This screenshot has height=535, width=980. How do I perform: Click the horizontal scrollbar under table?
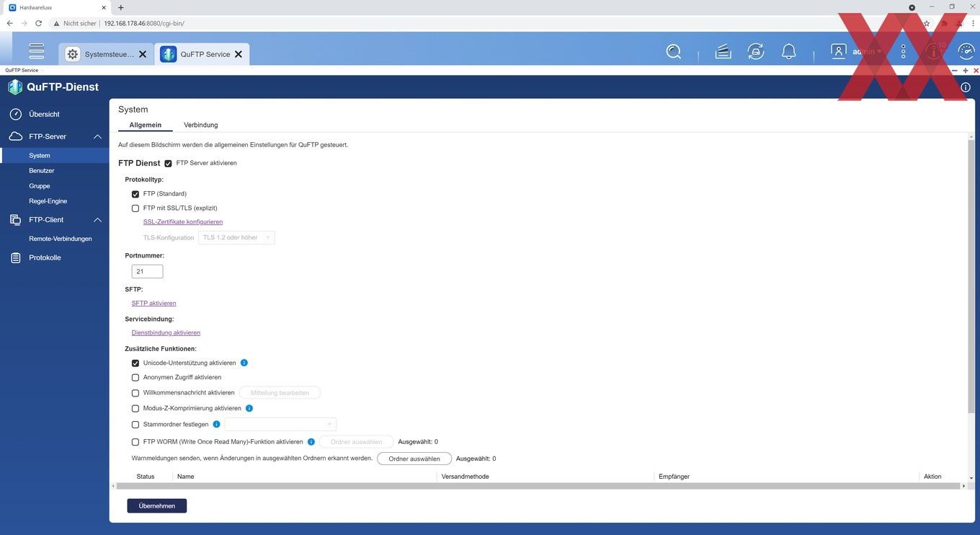[x=538, y=486]
